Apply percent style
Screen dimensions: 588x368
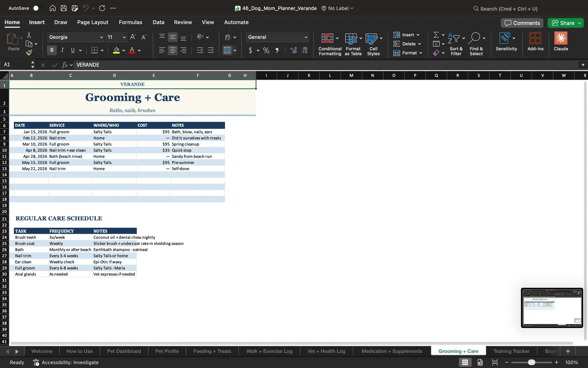(x=266, y=50)
